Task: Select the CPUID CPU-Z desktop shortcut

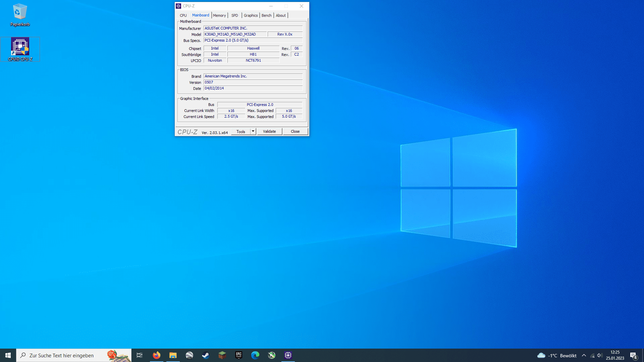Action: 20,49
